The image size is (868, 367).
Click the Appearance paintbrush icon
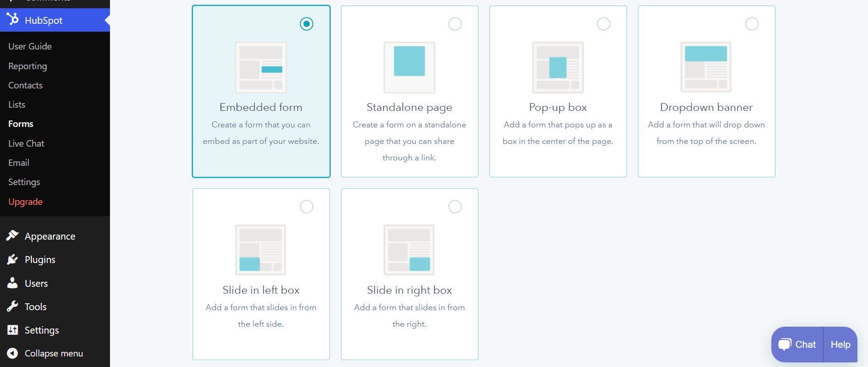(12, 236)
